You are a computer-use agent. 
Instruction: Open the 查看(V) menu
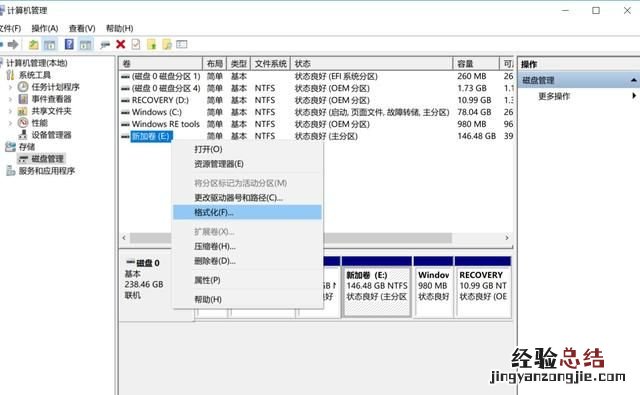point(82,28)
